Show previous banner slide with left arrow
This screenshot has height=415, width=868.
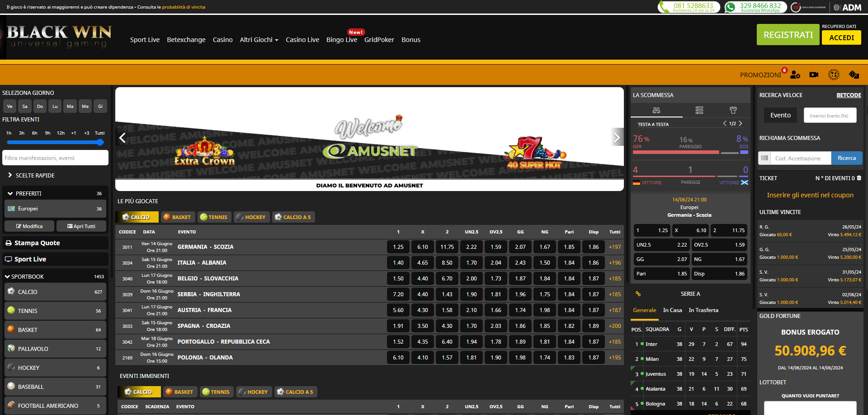122,138
